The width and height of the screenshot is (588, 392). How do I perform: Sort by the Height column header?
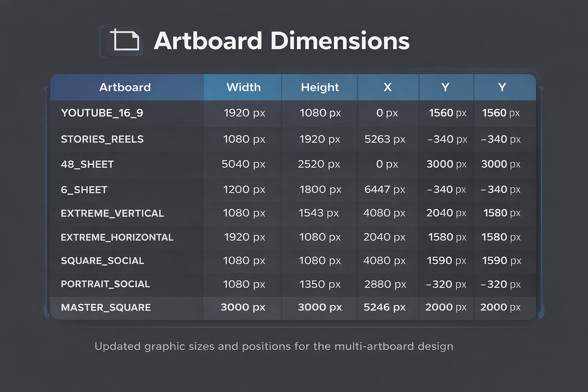pos(320,87)
